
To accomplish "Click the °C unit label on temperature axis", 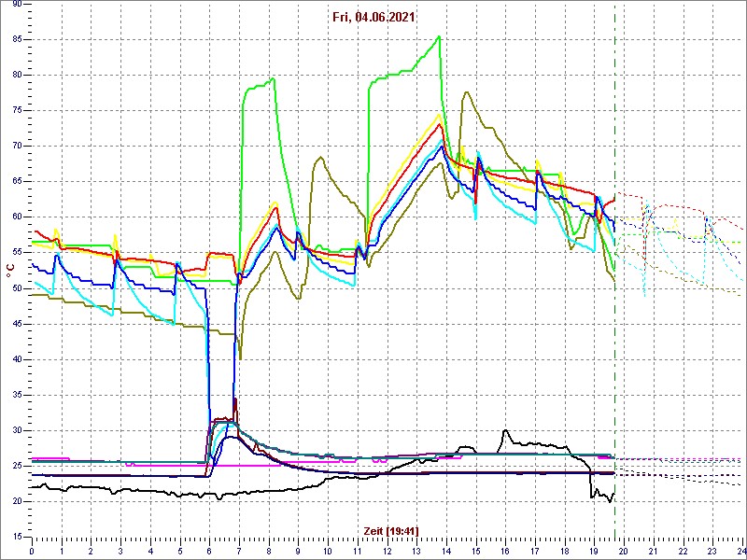I will point(10,270).
